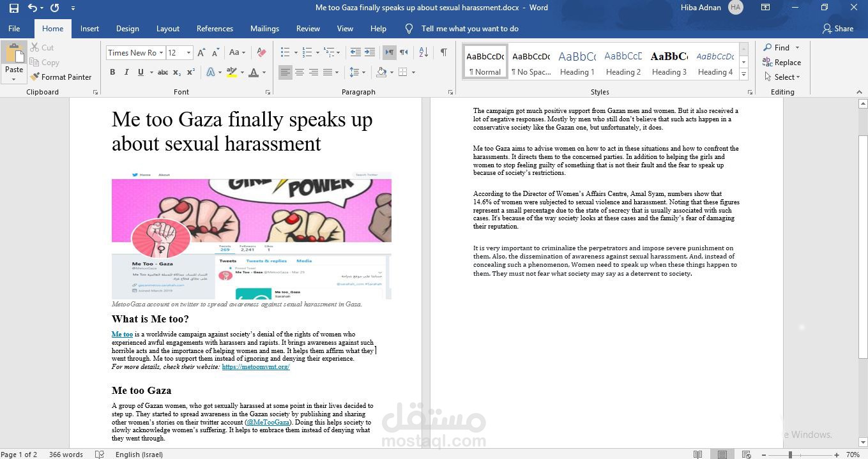Switch to the Layout tab
Viewport: 868px width, 459px height.
(168, 28)
